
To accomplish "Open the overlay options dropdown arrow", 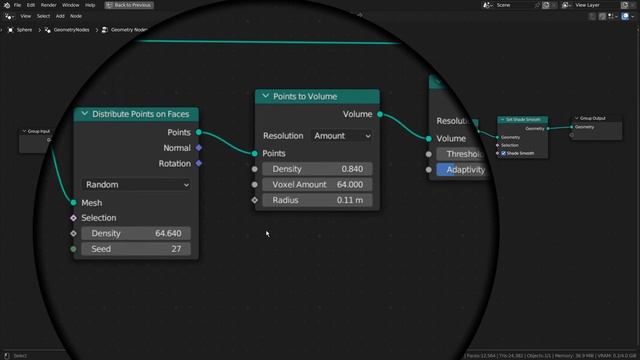I will pyautogui.click(x=633, y=16).
